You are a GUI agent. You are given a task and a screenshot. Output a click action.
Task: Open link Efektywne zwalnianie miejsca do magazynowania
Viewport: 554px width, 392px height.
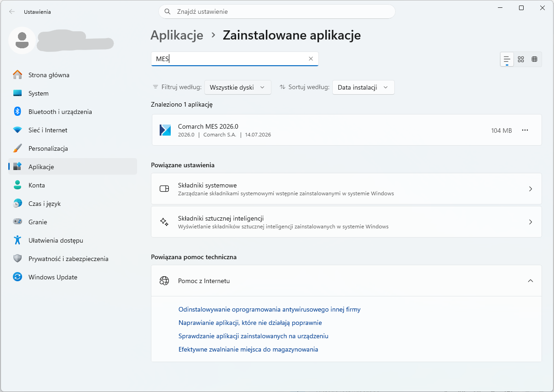pos(248,350)
